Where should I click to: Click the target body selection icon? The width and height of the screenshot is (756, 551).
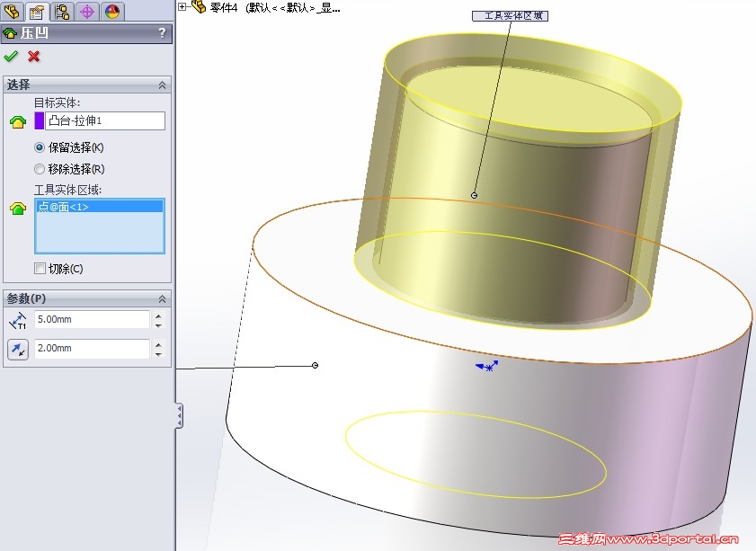pos(18,121)
